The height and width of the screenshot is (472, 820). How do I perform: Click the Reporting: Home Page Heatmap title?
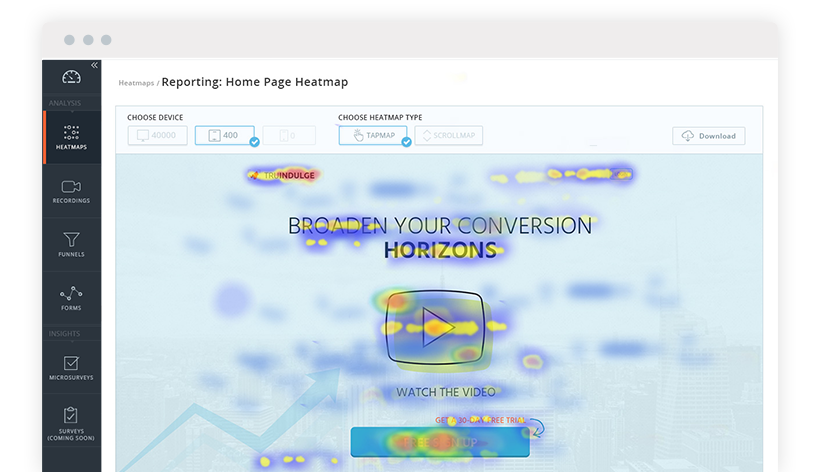point(255,82)
